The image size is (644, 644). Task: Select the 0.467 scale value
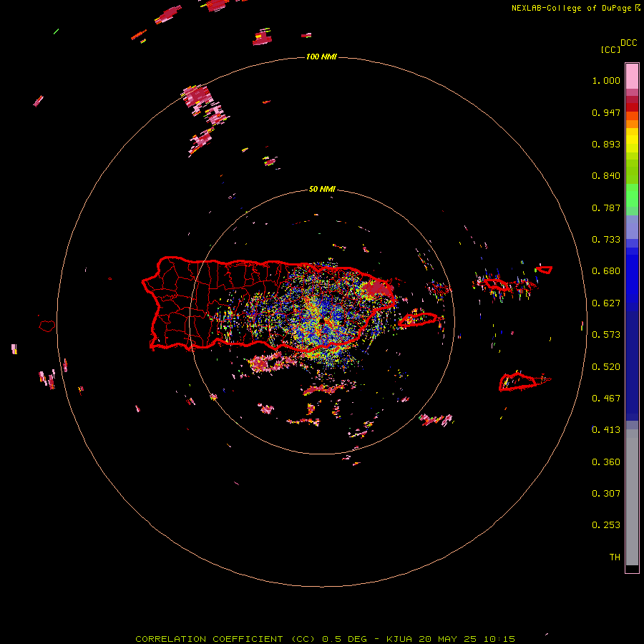(x=606, y=399)
